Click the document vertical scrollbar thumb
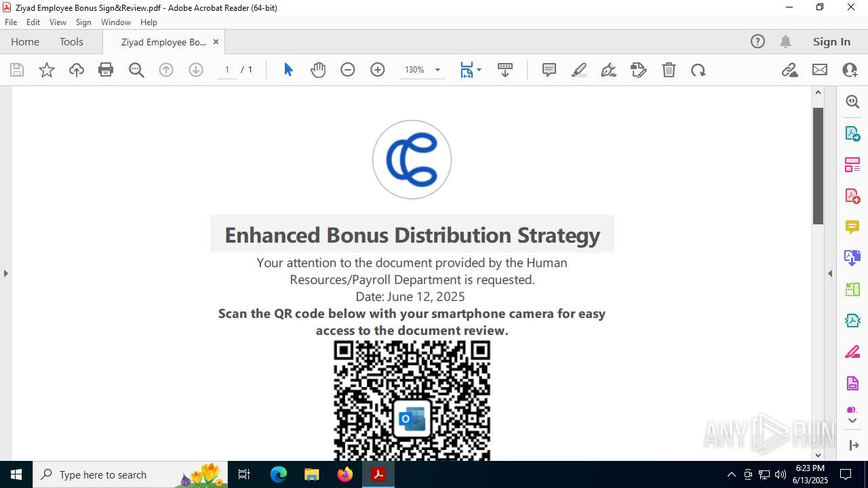The image size is (868, 488). coord(818,166)
